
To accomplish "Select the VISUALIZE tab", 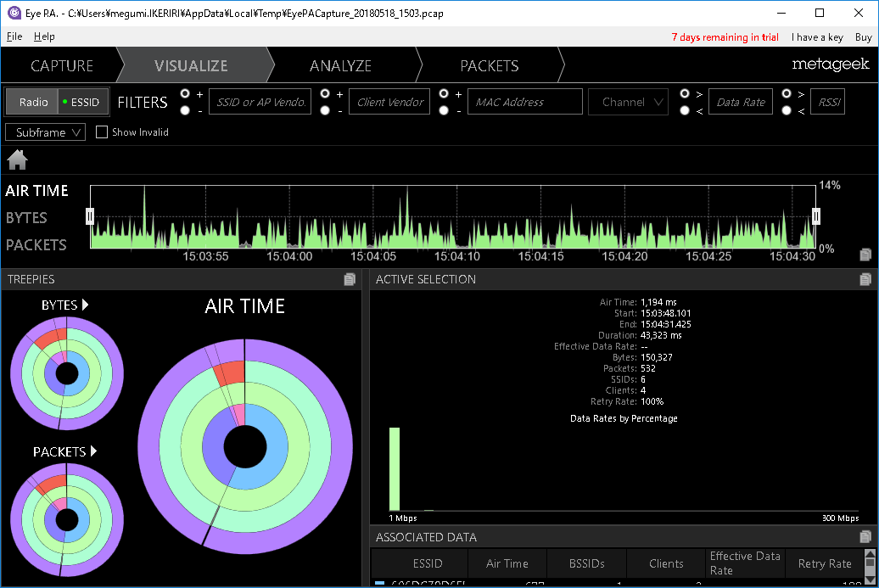I will [x=191, y=65].
